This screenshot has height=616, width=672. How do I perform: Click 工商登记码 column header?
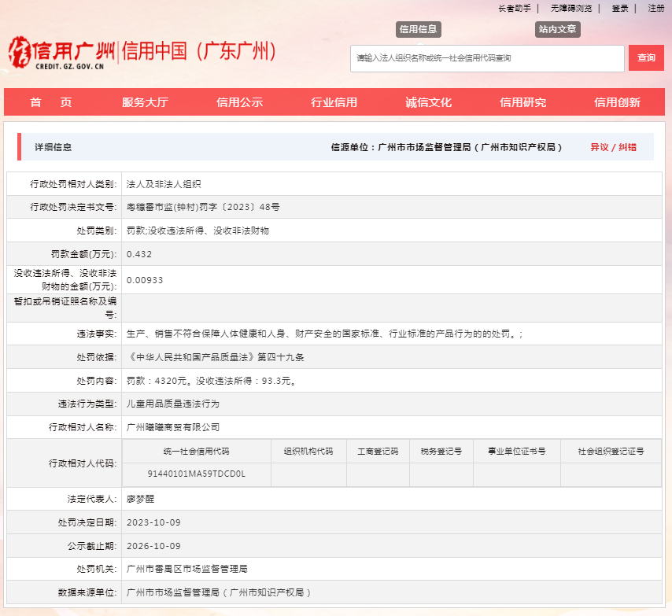(x=378, y=451)
